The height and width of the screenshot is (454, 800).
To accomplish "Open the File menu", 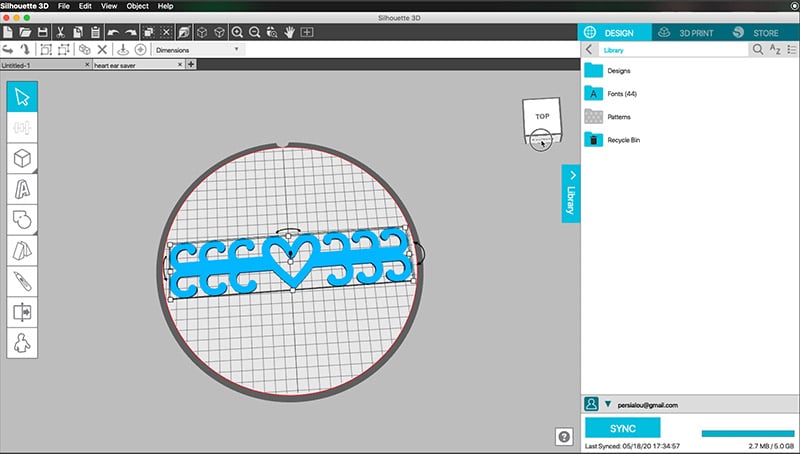I will (64, 6).
